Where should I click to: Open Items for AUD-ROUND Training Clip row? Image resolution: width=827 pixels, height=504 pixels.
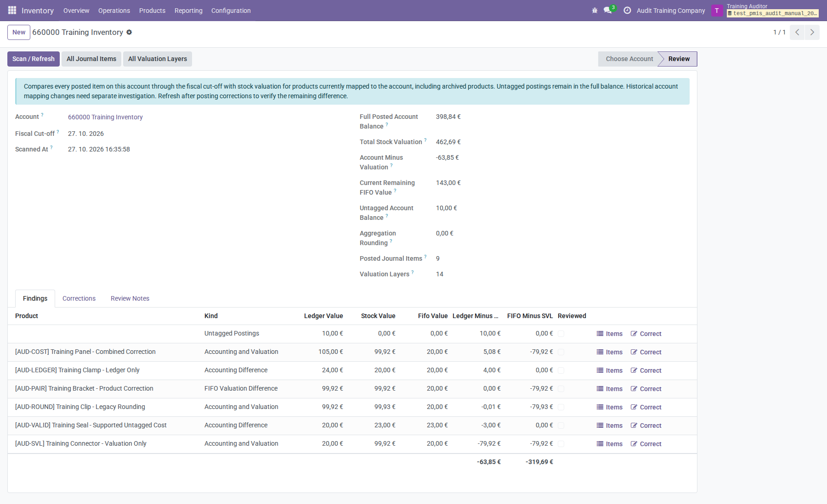609,407
